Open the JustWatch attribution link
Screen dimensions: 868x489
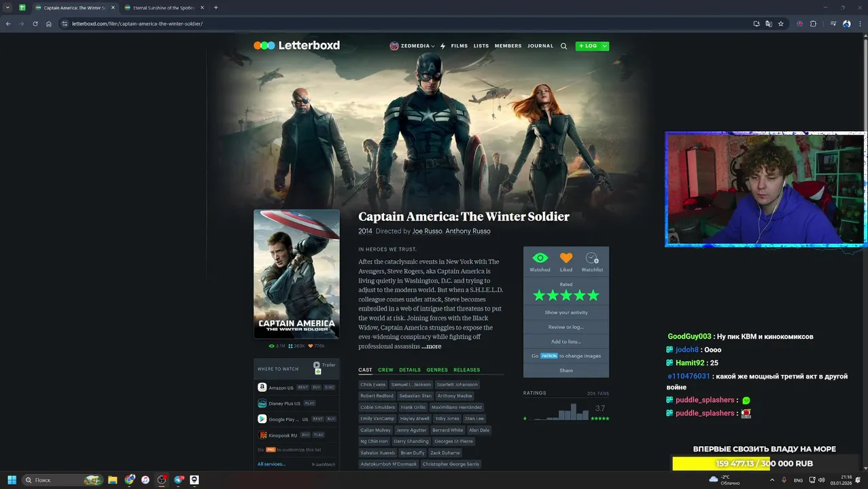click(x=324, y=465)
